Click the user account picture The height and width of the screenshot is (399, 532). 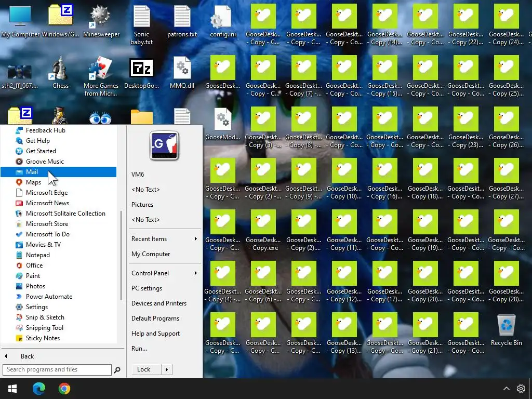coord(164,146)
